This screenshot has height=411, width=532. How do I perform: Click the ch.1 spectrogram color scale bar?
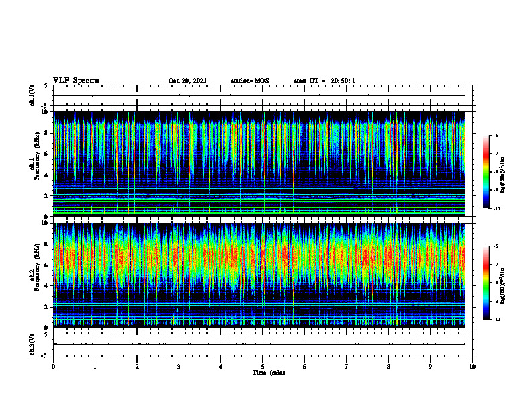tap(486, 172)
